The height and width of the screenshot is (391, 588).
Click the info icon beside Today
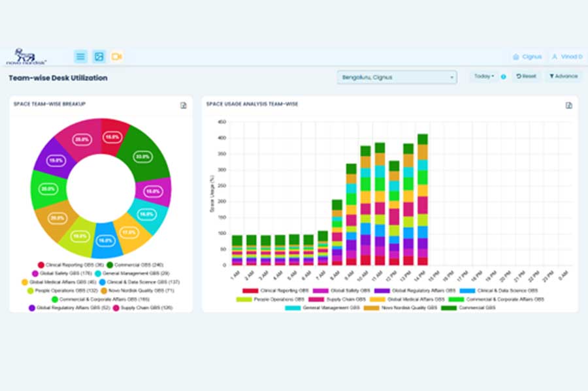(x=503, y=77)
